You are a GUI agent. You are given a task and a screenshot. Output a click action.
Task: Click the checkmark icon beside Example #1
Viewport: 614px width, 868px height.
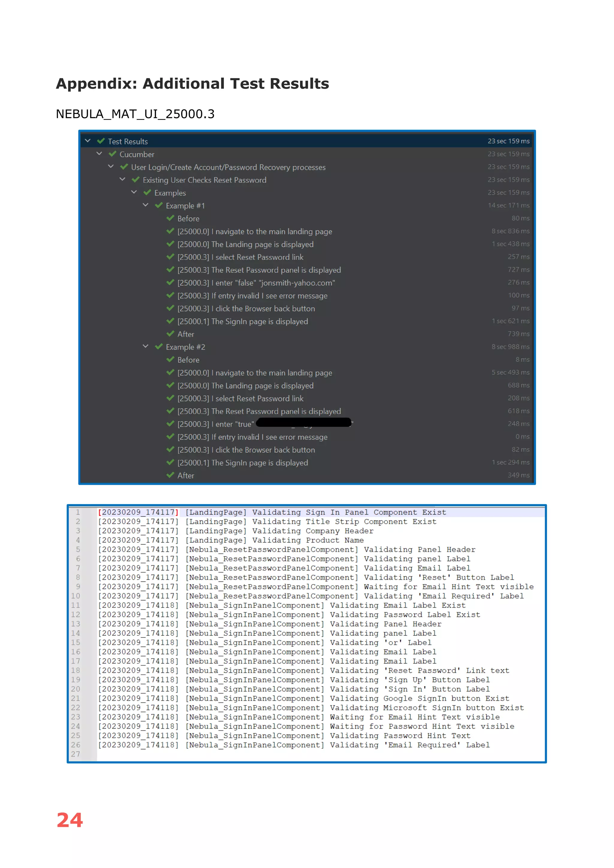click(x=159, y=205)
